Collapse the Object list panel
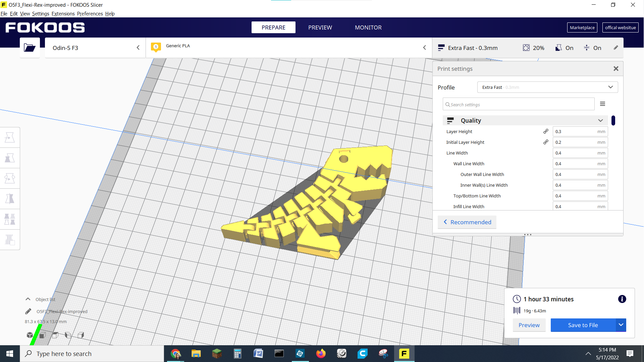This screenshot has height=362, width=644. pyautogui.click(x=28, y=299)
